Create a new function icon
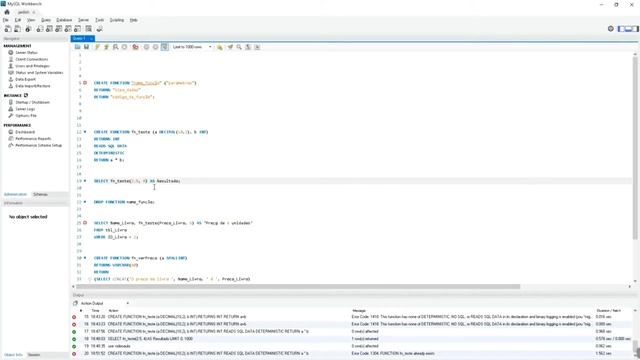Screen dimensions: 640x360 pyautogui.click(x=78, y=29)
